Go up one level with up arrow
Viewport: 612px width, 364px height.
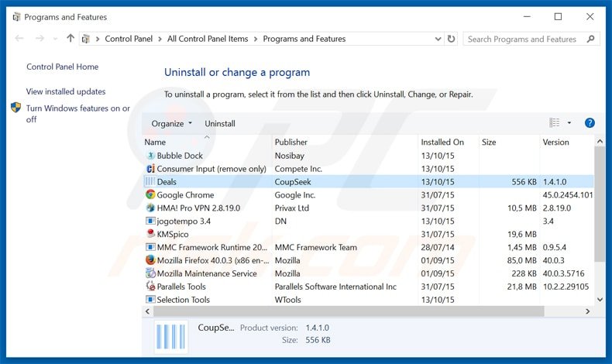coord(70,38)
